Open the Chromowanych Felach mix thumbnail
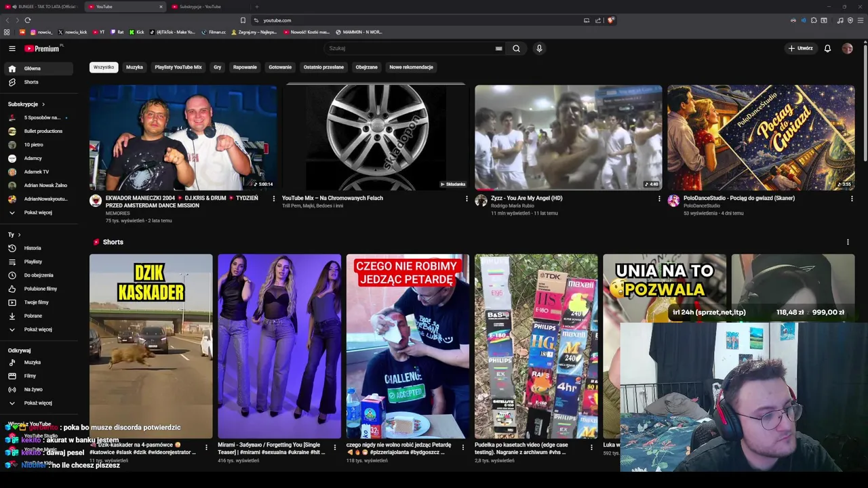868x488 pixels. point(376,138)
